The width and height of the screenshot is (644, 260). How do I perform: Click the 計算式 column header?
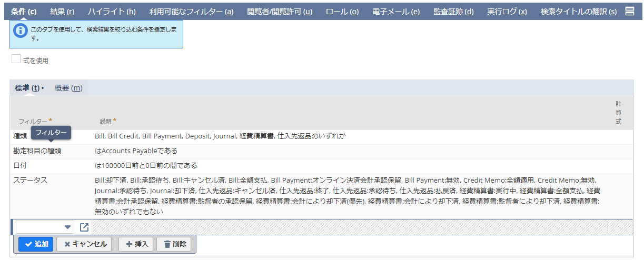click(619, 113)
